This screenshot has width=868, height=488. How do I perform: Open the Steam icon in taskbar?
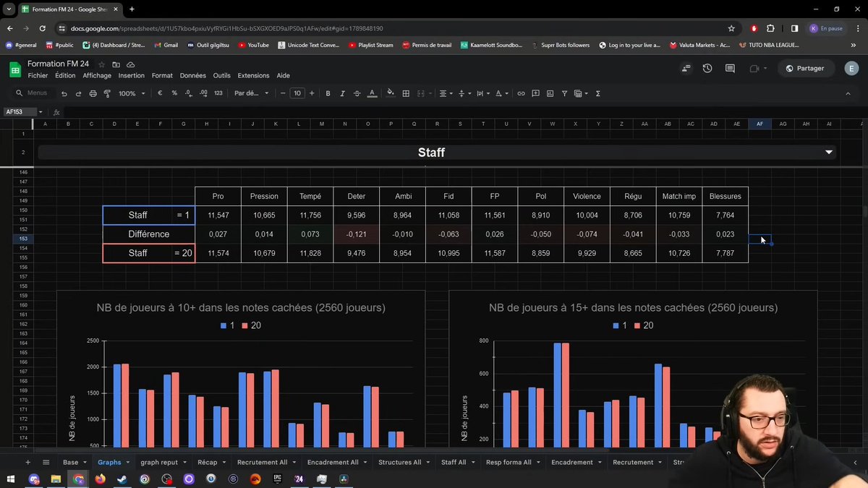tap(122, 479)
